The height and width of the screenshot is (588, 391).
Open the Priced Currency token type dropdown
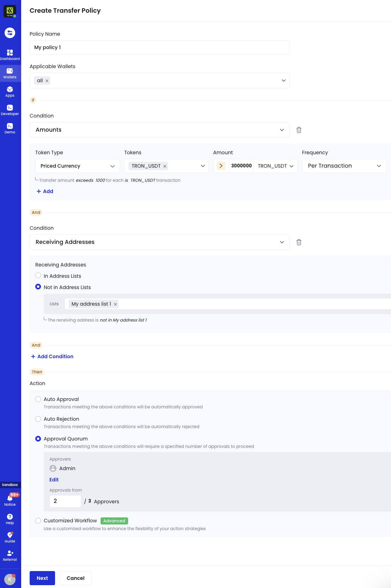point(78,166)
